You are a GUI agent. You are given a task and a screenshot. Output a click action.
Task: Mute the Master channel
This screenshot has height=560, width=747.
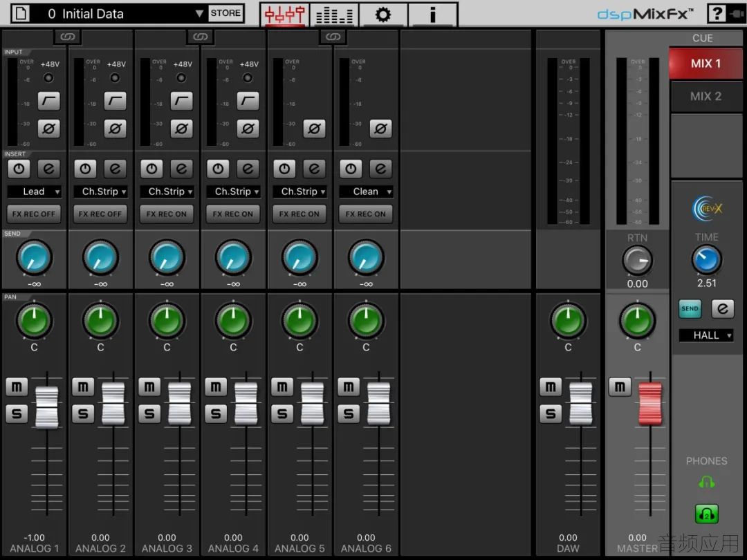620,386
